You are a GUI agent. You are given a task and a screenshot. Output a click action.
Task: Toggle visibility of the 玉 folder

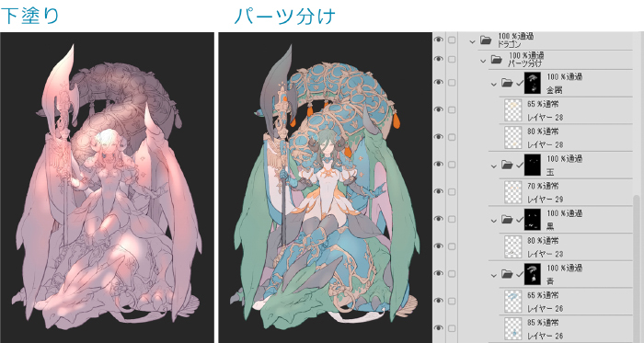coord(439,164)
